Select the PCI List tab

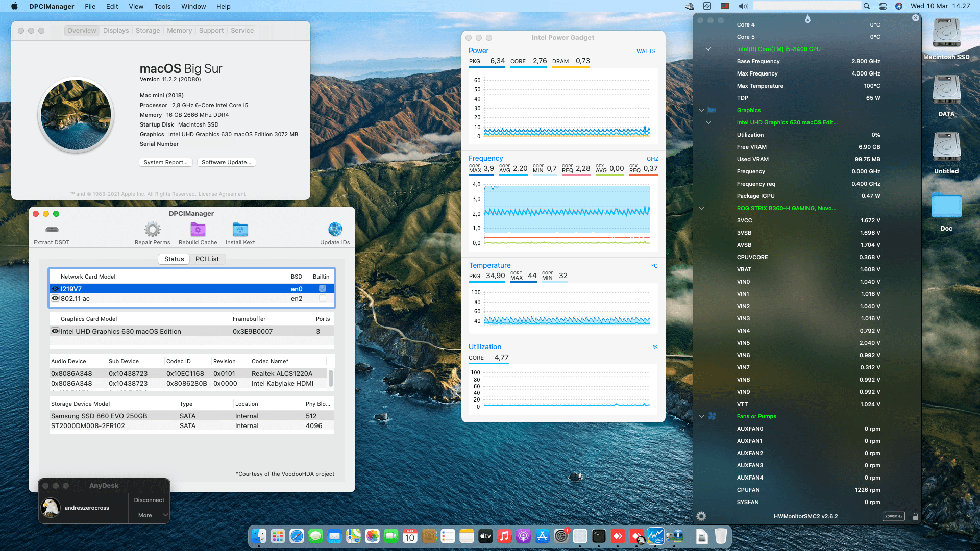click(x=207, y=259)
